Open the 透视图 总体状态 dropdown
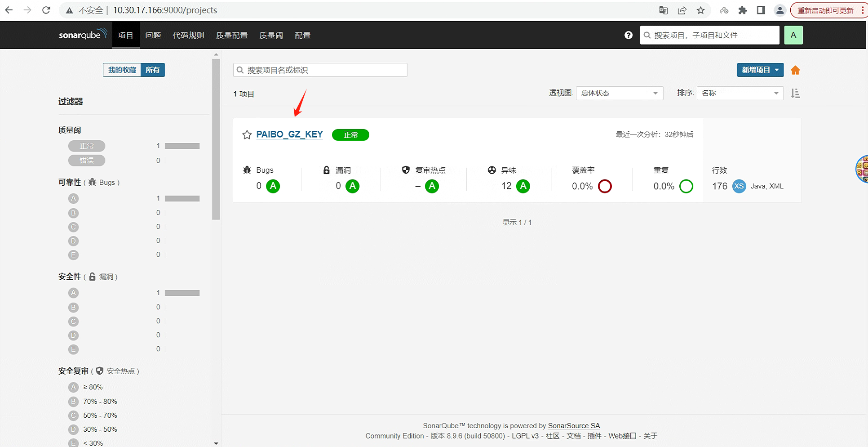868x447 pixels. coord(620,93)
